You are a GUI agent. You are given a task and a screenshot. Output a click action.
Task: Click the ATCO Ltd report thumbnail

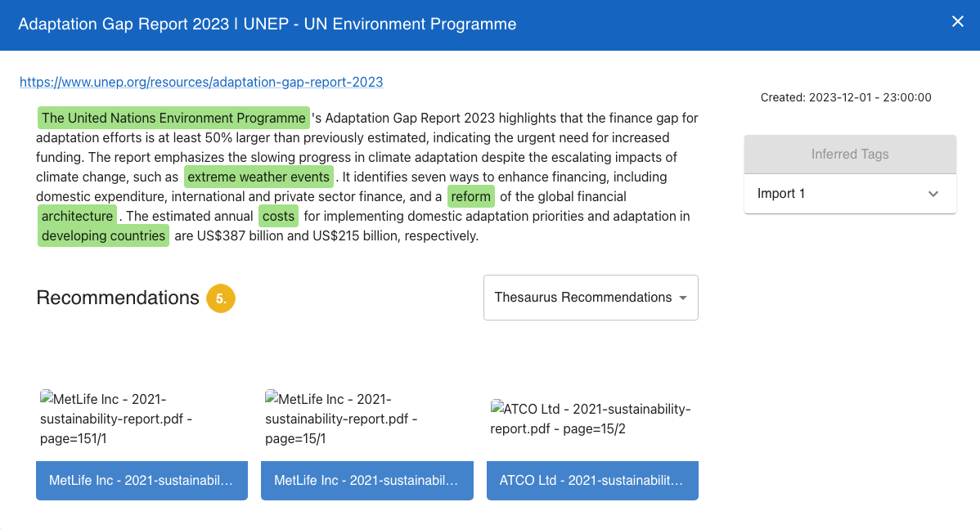click(x=591, y=419)
